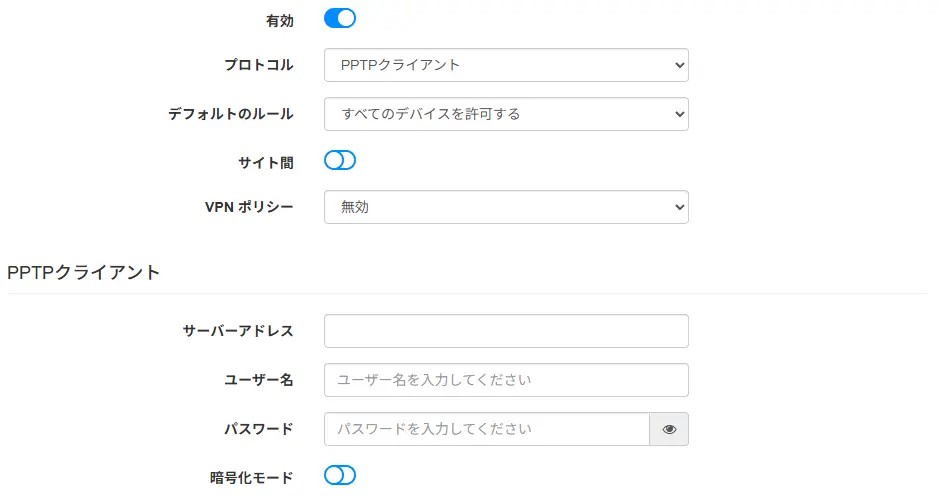Turn off the 有効 switch

(340, 19)
